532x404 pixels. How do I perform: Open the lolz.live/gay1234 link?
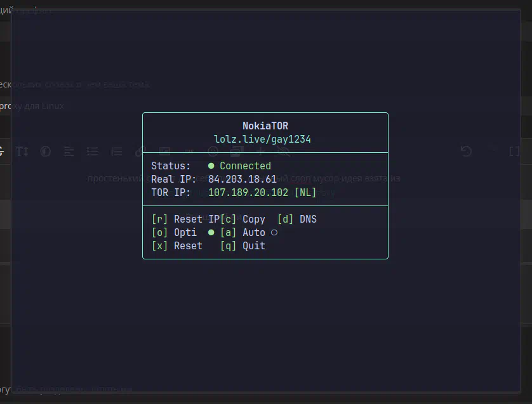[x=262, y=139]
